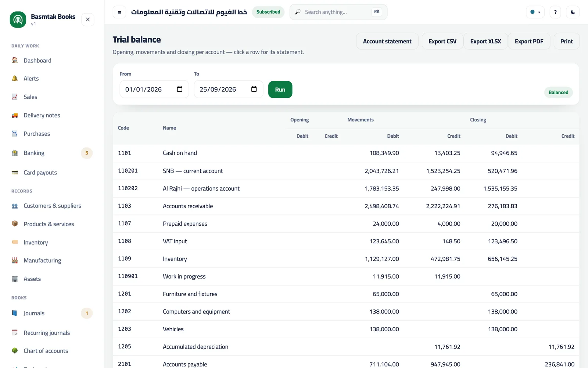588x368 pixels.
Task: Open the From date calendar picker
Action: pyautogui.click(x=180, y=89)
